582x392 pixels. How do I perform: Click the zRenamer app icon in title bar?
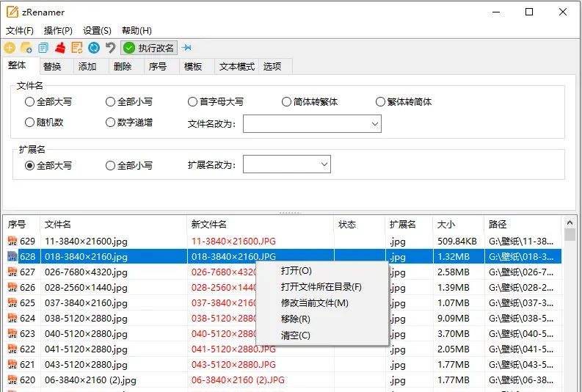[x=12, y=12]
